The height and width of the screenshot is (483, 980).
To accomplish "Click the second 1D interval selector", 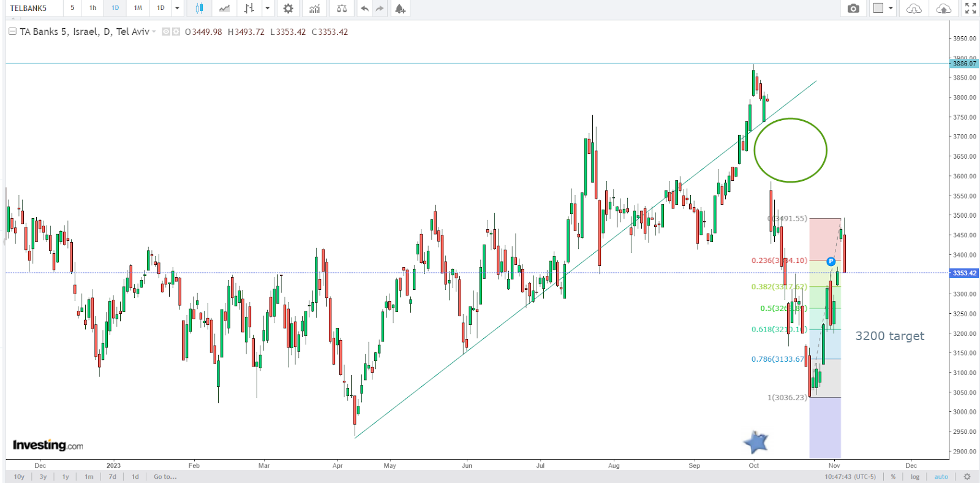I will point(160,8).
